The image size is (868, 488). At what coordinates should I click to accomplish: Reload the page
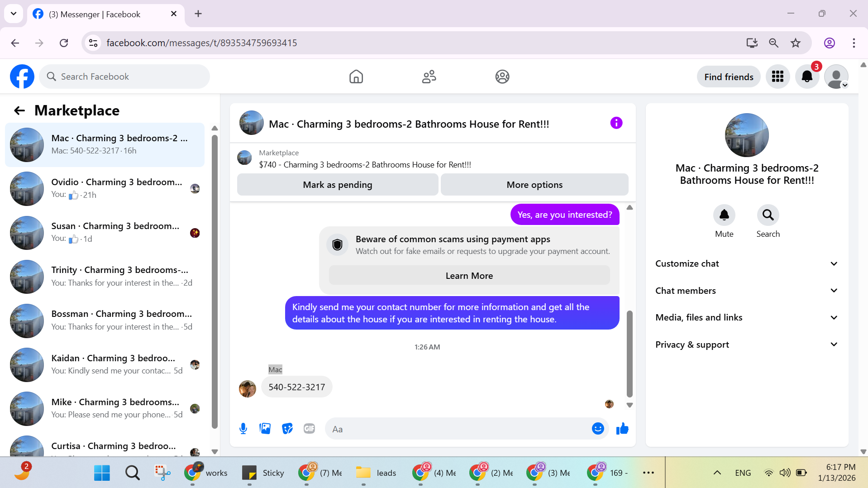tap(64, 43)
